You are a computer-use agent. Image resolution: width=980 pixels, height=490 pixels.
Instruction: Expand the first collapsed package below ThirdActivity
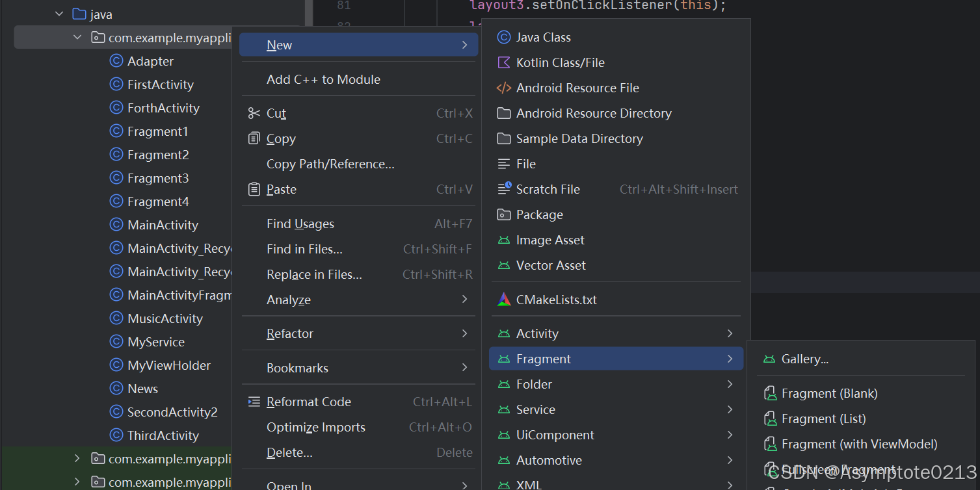point(77,459)
